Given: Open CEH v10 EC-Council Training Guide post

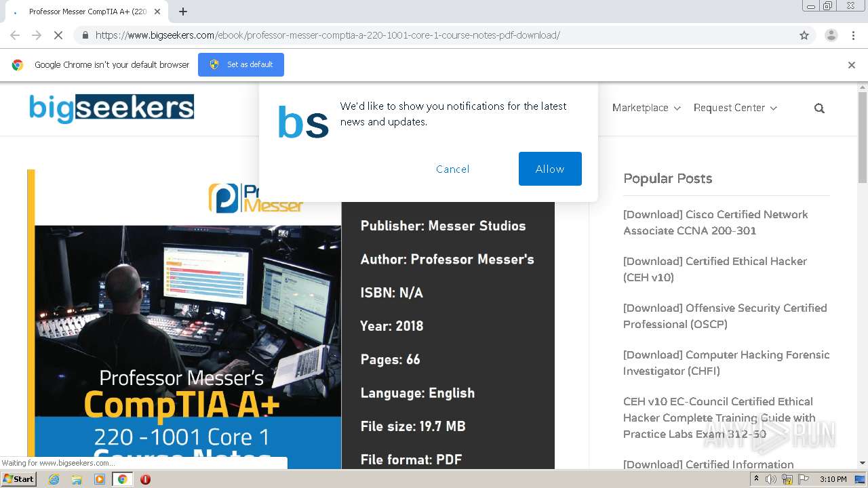Looking at the screenshot, I should point(719,418).
